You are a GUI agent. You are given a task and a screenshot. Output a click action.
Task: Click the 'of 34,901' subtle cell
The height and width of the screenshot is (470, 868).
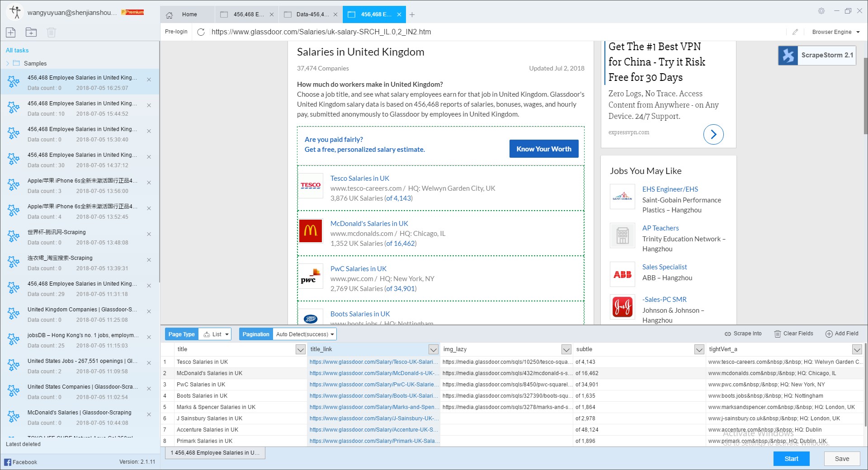(639, 385)
